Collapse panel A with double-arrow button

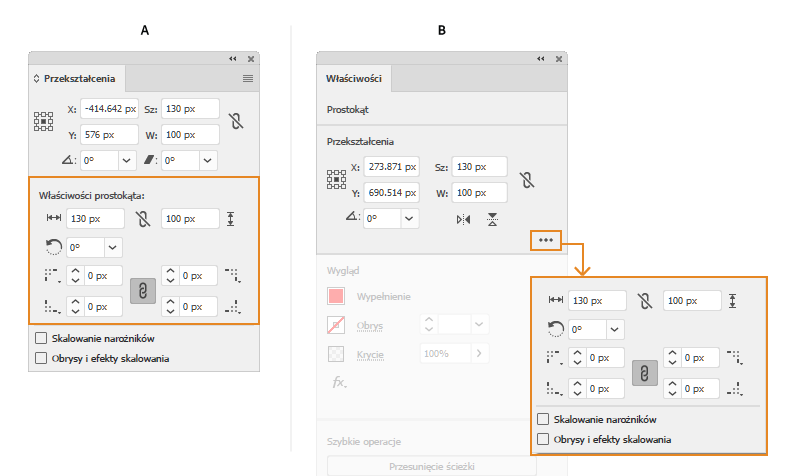pos(233,59)
